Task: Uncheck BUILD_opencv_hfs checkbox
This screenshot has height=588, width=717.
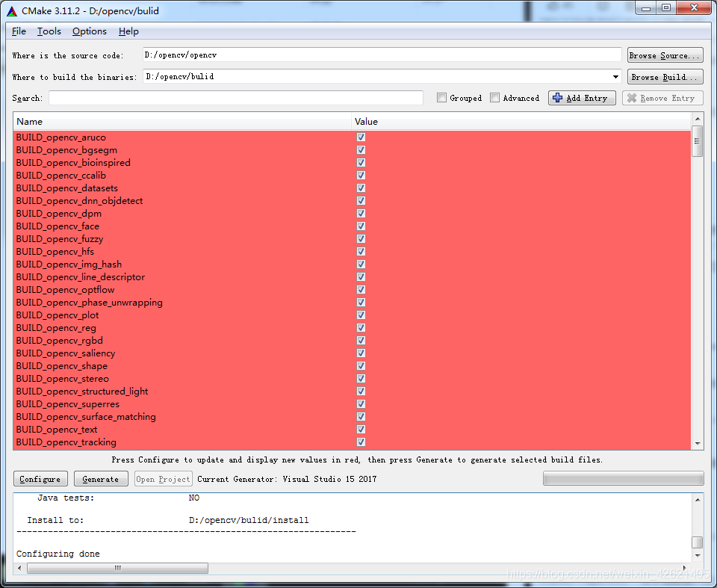Action: [361, 252]
